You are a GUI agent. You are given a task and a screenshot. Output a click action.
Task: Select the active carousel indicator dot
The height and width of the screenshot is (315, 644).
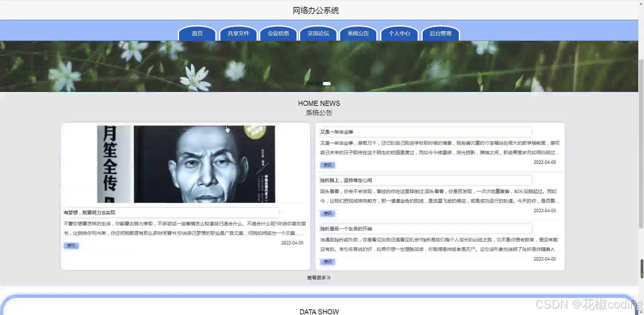click(326, 83)
